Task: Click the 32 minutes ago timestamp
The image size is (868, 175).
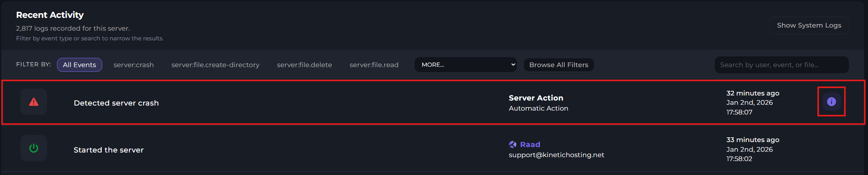Action: point(753,93)
